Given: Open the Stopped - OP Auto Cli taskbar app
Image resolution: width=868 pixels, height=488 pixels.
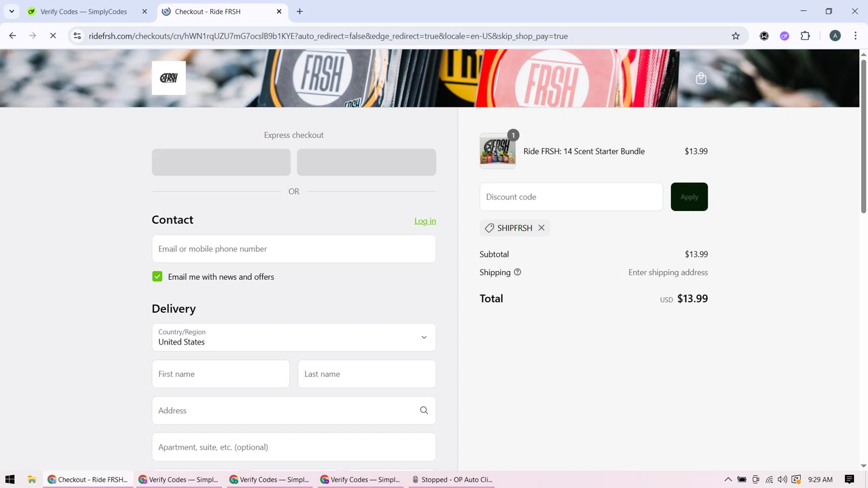Looking at the screenshot, I should point(452,479).
